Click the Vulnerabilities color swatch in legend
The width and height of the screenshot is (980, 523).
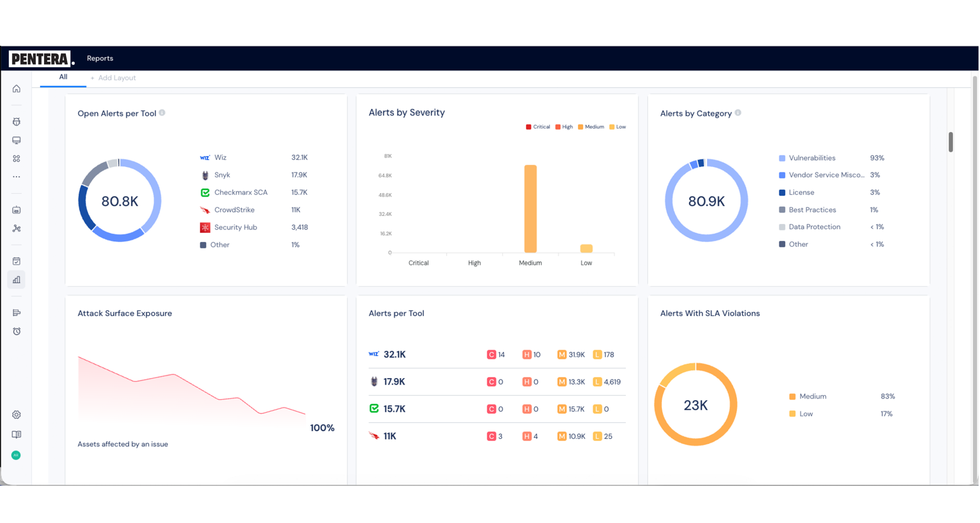[x=782, y=158]
